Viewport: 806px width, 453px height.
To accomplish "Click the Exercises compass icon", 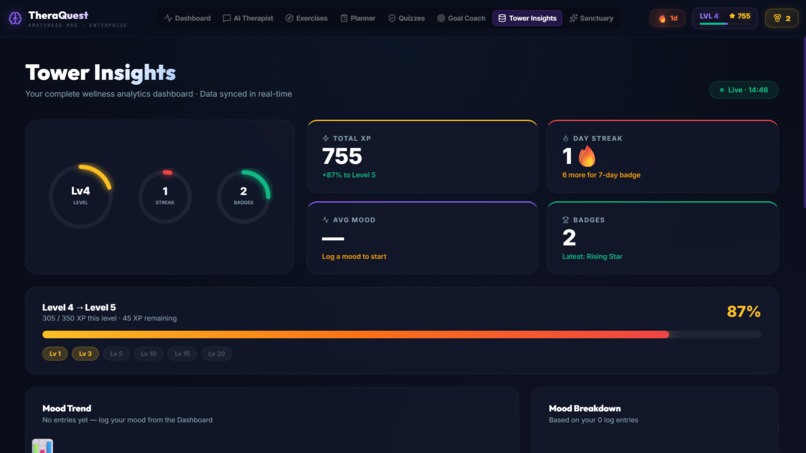I will coord(289,18).
